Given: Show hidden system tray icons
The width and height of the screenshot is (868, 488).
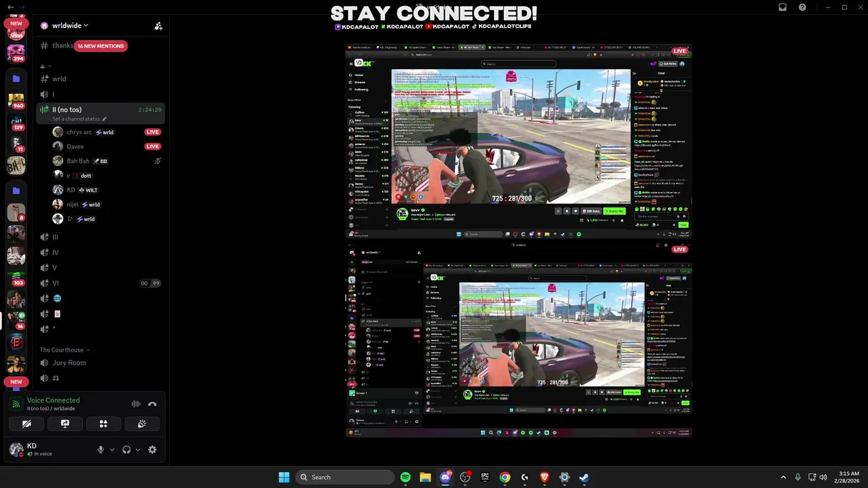Looking at the screenshot, I should click(783, 477).
